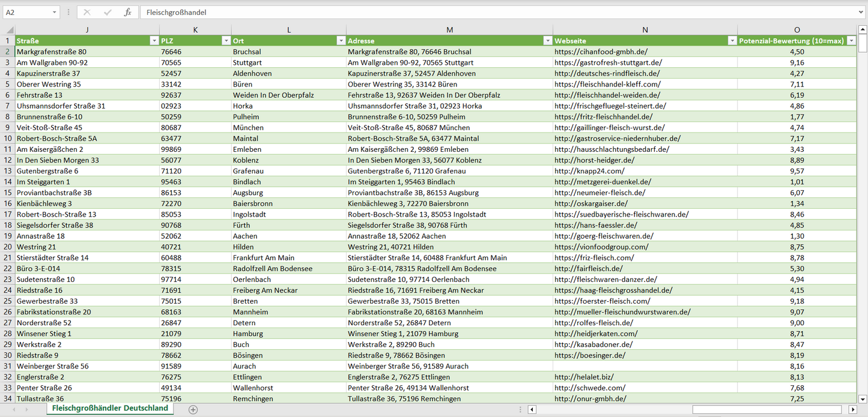Screen dimensions: 868x417
Task: Expand the formula bar with chevron
Action: pos(861,12)
